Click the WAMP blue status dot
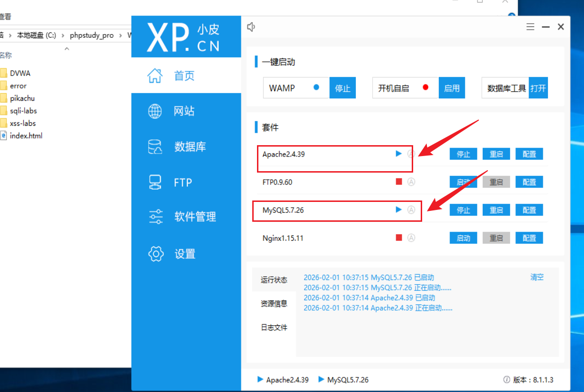 pyautogui.click(x=317, y=87)
